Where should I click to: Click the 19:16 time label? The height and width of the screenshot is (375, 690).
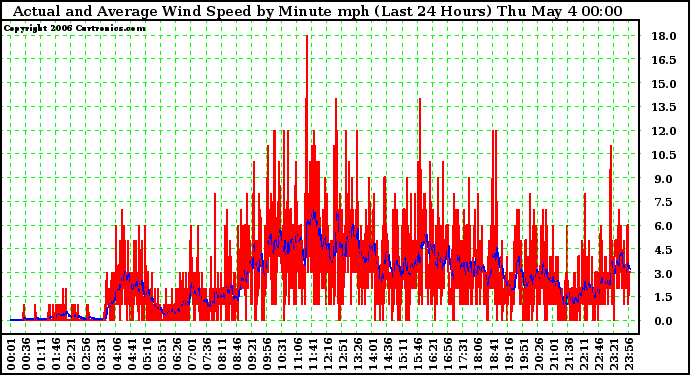(509, 355)
